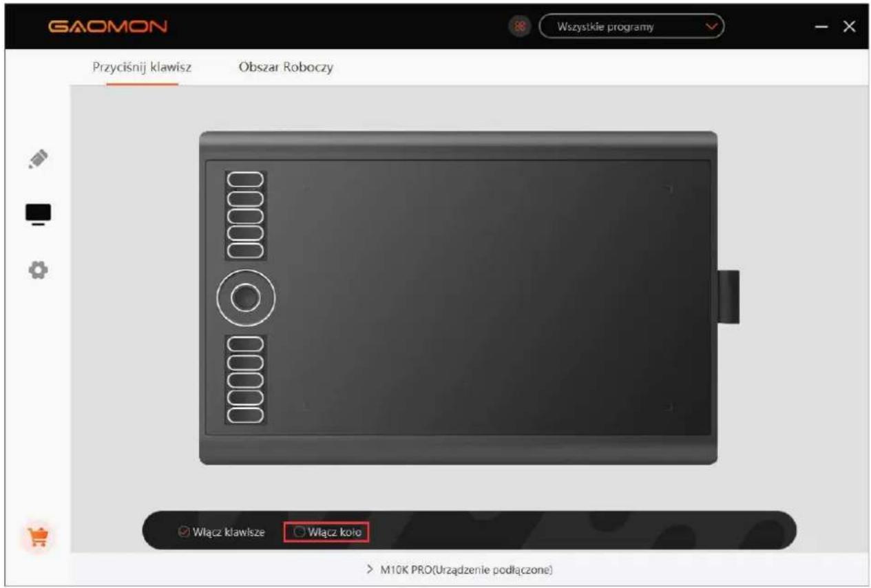Viewport: 871px width, 588px height.
Task: Switch to the Obszar Roboczy tab
Action: point(286,67)
